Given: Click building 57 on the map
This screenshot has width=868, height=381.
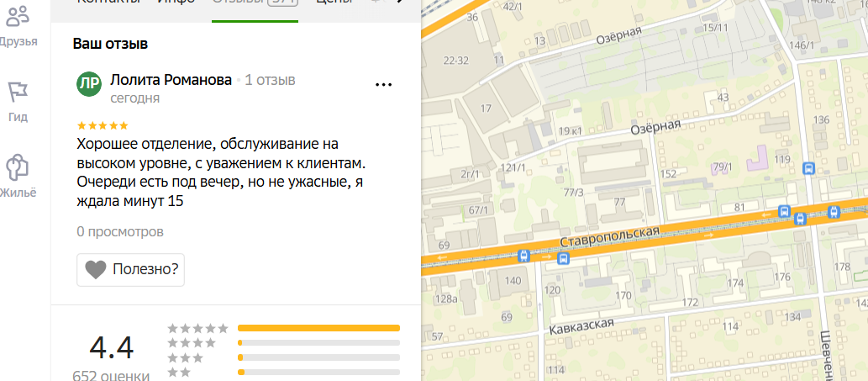Looking at the screenshot, I should tap(437, 336).
